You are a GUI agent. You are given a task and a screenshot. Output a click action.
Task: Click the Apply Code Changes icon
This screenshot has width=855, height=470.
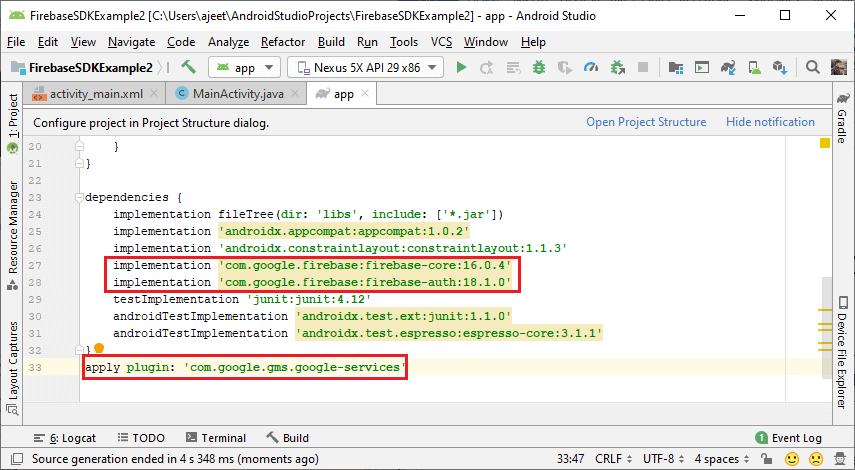coord(513,68)
